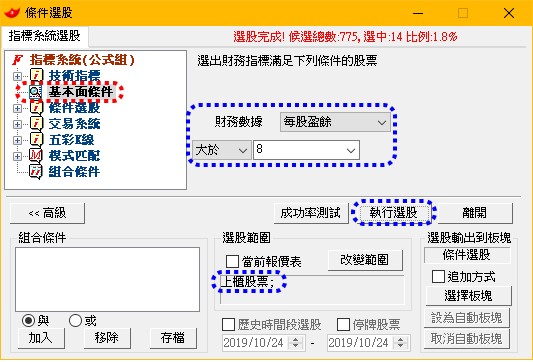This screenshot has width=533, height=362.
Task: Click the 改變範圍 button
Action: 365,260
